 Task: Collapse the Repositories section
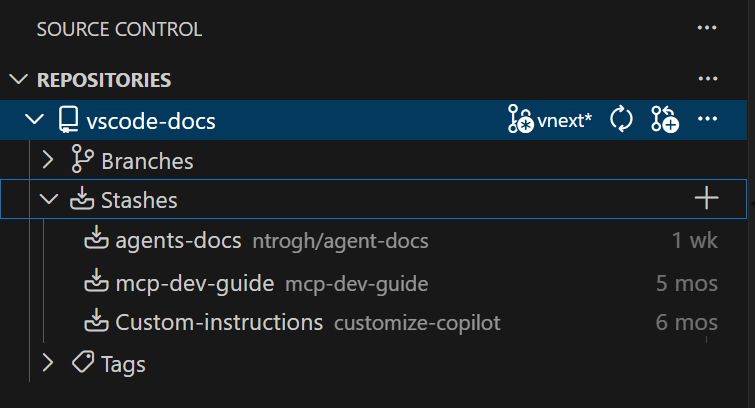(x=18, y=80)
